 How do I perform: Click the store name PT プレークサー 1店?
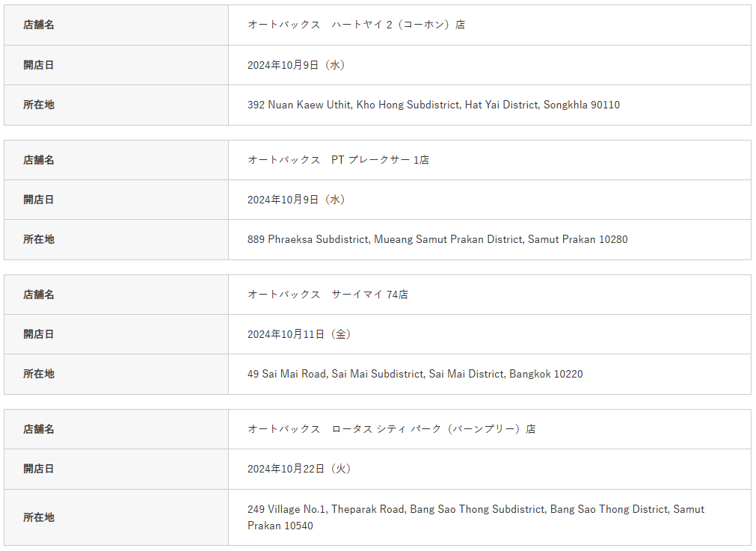point(338,160)
